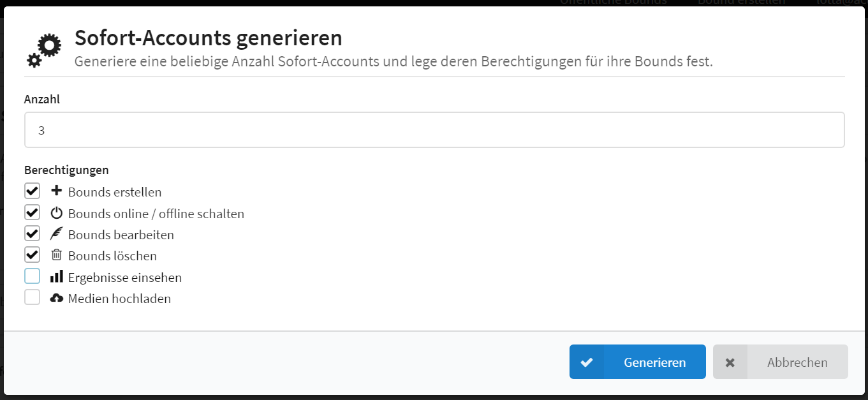Click the cloud upload icon for Medien hochladen

point(56,298)
